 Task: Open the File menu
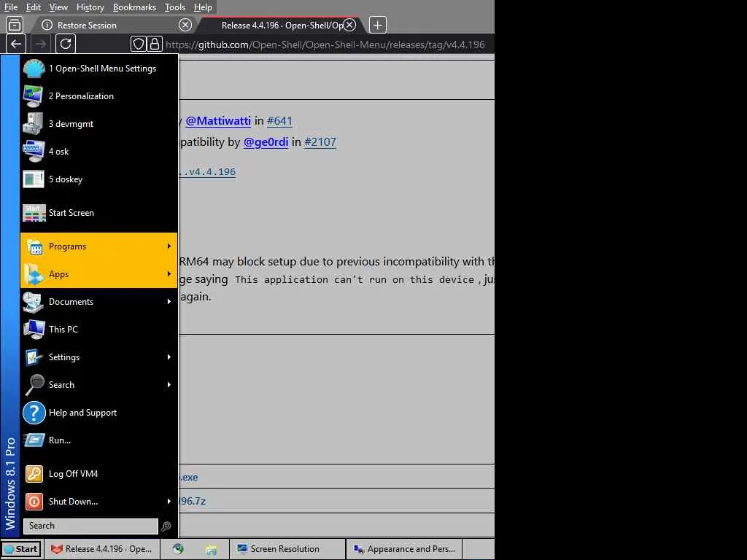(10, 7)
